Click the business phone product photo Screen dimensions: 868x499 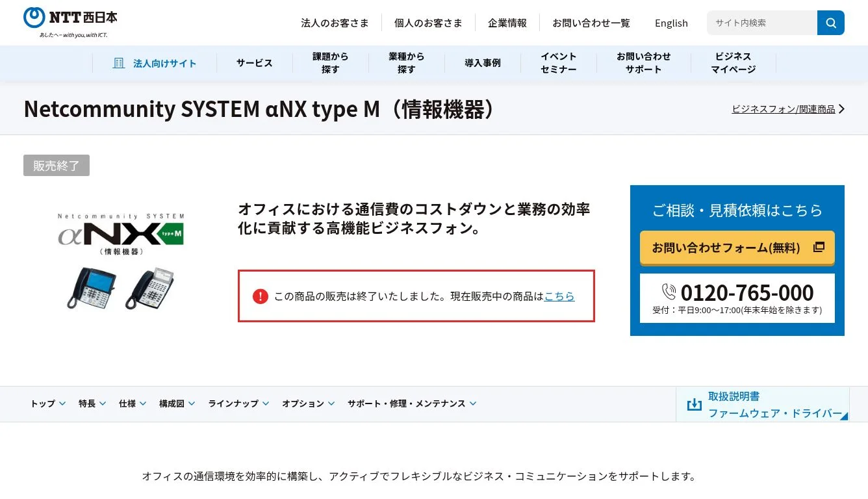(x=121, y=287)
